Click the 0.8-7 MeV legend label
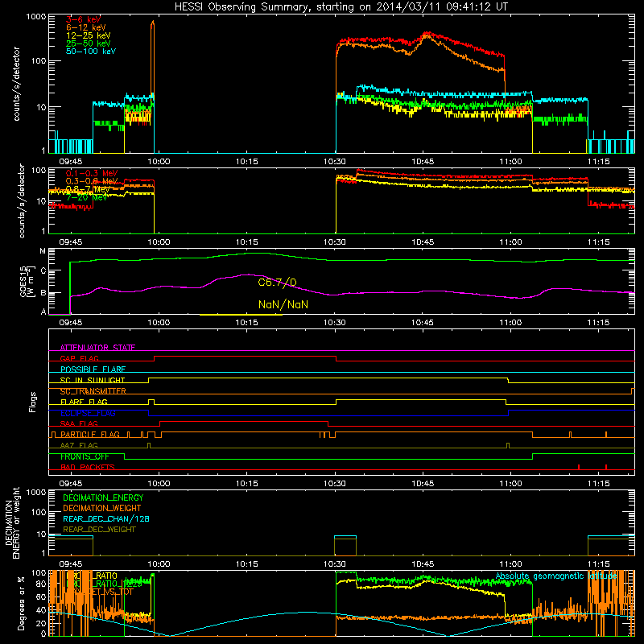The image size is (644, 644). click(88, 189)
